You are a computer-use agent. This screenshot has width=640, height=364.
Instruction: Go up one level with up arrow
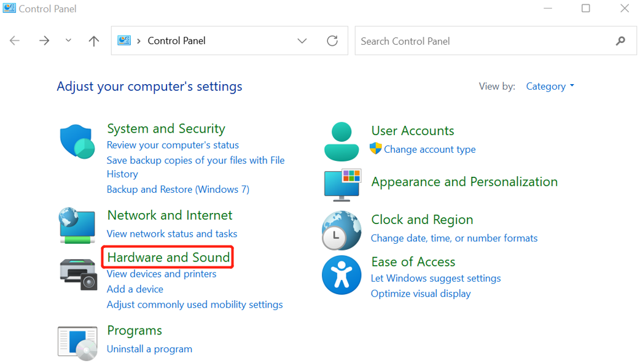[94, 41]
